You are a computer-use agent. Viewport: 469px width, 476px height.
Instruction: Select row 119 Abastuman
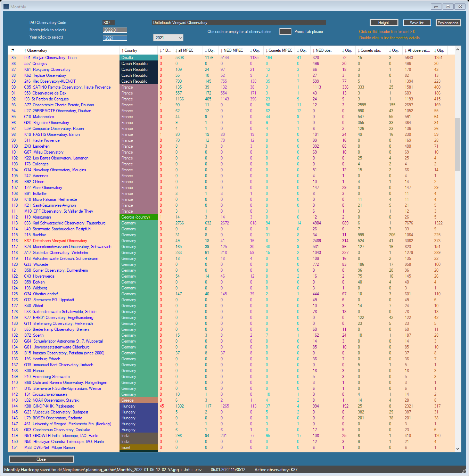tap(231, 217)
